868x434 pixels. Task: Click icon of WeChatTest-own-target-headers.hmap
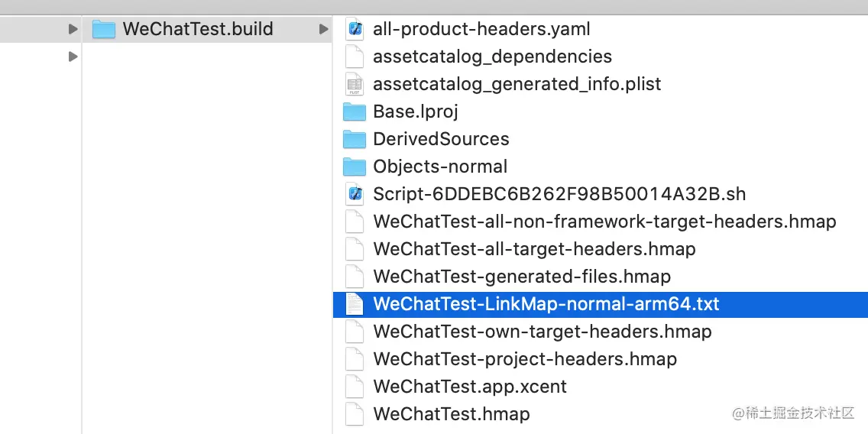(x=355, y=332)
